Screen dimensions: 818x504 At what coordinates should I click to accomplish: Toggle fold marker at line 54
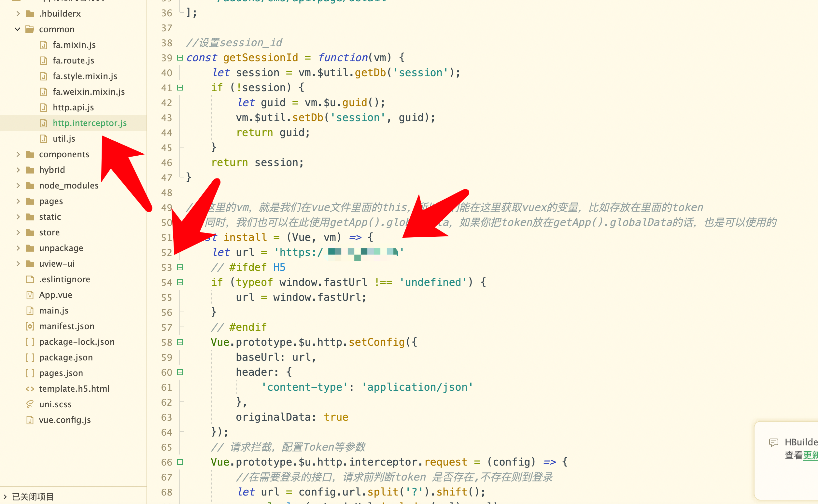[x=180, y=282]
